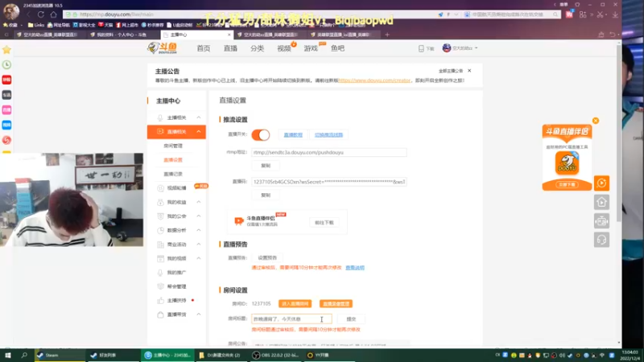This screenshot has height=362, width=644.
Task: Open the yellow star favorites icon in sidebar
Action: point(6,50)
